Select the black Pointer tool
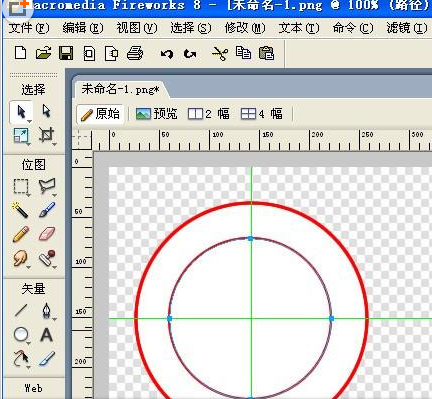This screenshot has width=432, height=399. [21, 112]
